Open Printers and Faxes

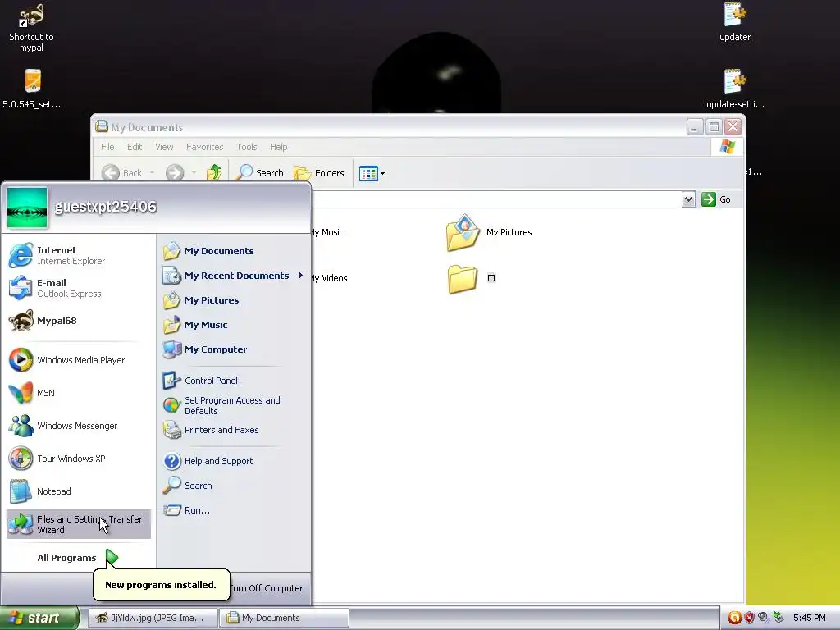233,430
